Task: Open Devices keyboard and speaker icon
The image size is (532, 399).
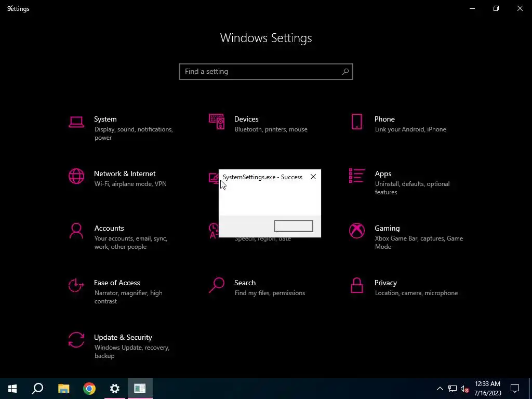Action: pyautogui.click(x=217, y=122)
